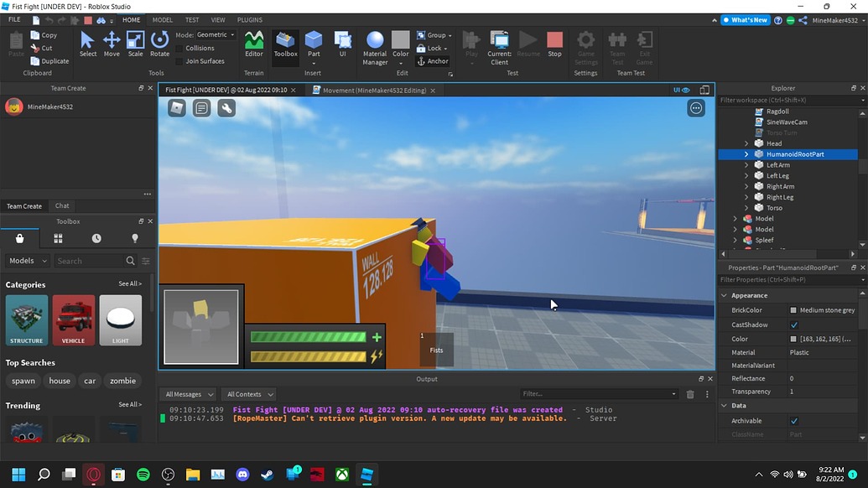Click the wrench icon in viewport
The image size is (868, 488).
pos(226,108)
